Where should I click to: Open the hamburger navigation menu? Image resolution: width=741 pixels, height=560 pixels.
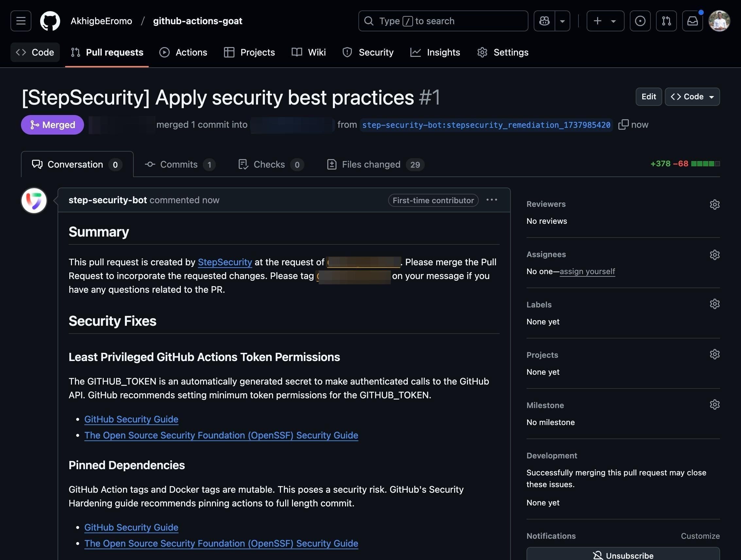(x=21, y=21)
